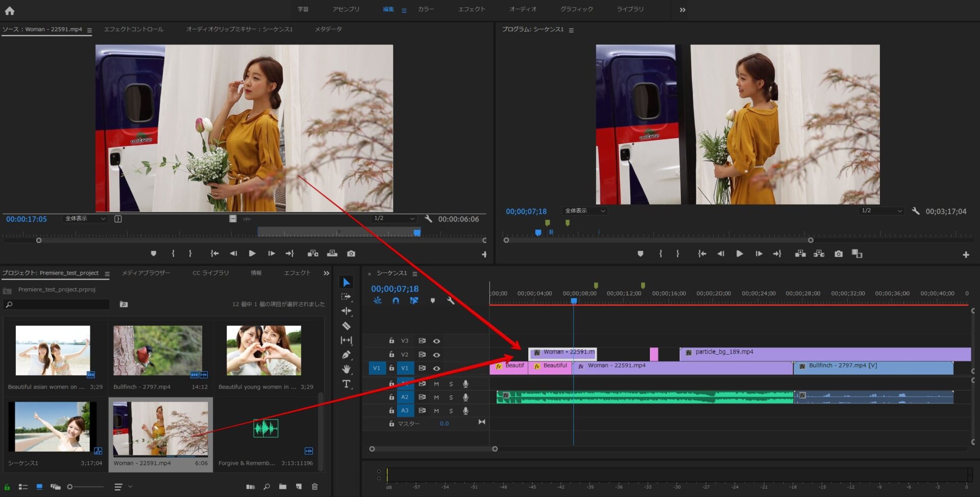
Task: Open the エフェクトコントロール tab
Action: pos(134,30)
